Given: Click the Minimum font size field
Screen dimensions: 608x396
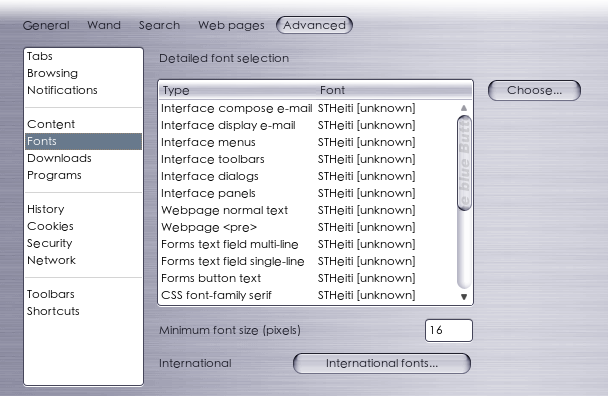Looking at the screenshot, I should click(x=449, y=330).
